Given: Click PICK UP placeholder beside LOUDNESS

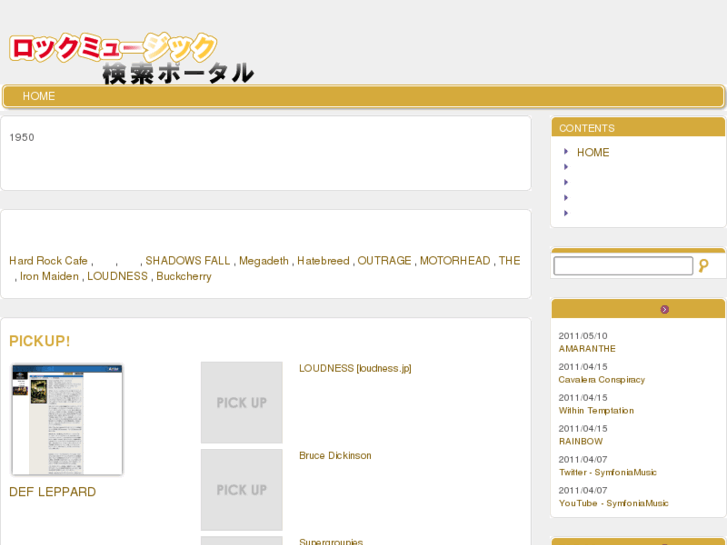Looking at the screenshot, I should [x=242, y=403].
